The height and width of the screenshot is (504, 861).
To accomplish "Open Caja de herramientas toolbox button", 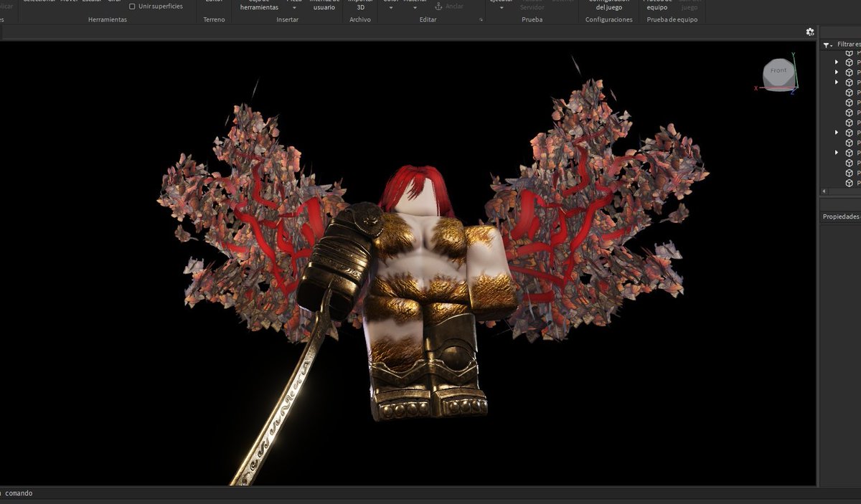I will [259, 5].
